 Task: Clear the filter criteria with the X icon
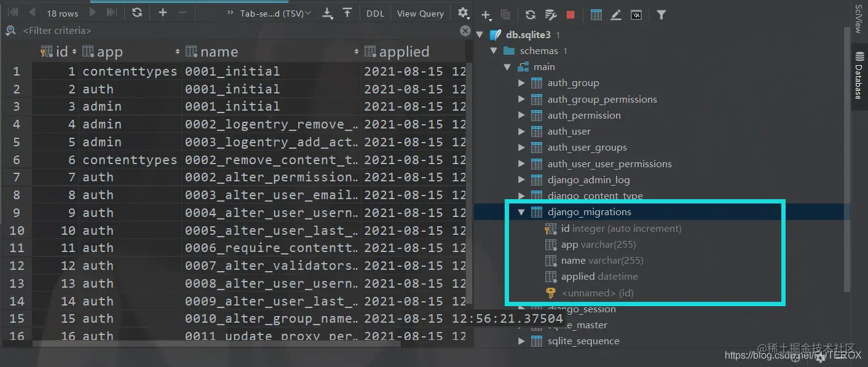(x=465, y=30)
